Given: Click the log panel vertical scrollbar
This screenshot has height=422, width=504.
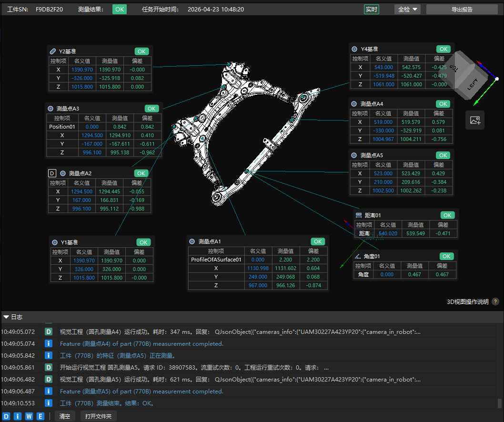Looking at the screenshot, I should (x=499, y=403).
